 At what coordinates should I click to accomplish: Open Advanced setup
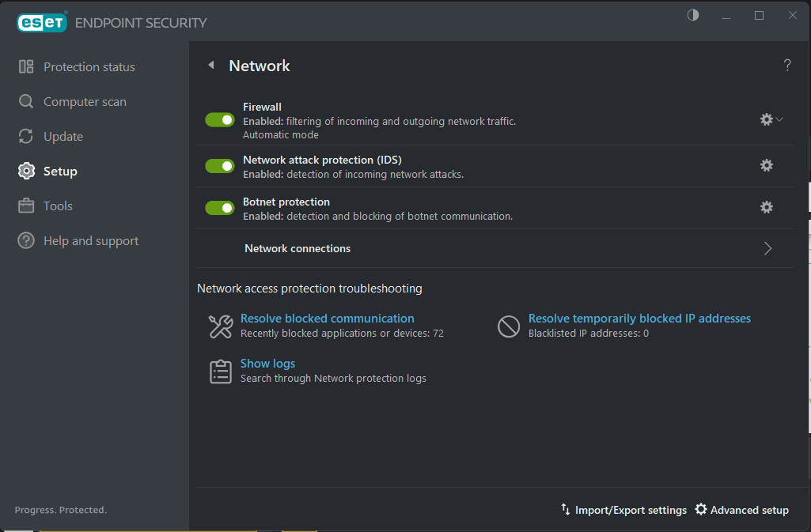pyautogui.click(x=741, y=510)
